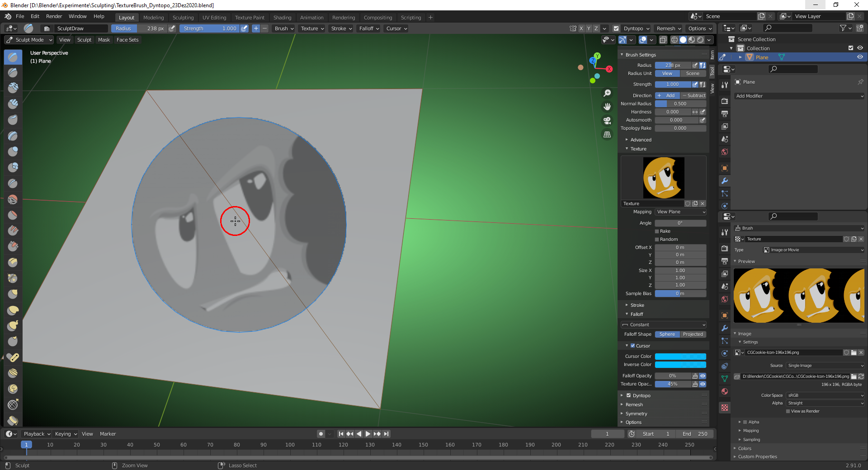Open the outliner filter funnel
This screenshot has height=470, width=868.
coord(845,28)
